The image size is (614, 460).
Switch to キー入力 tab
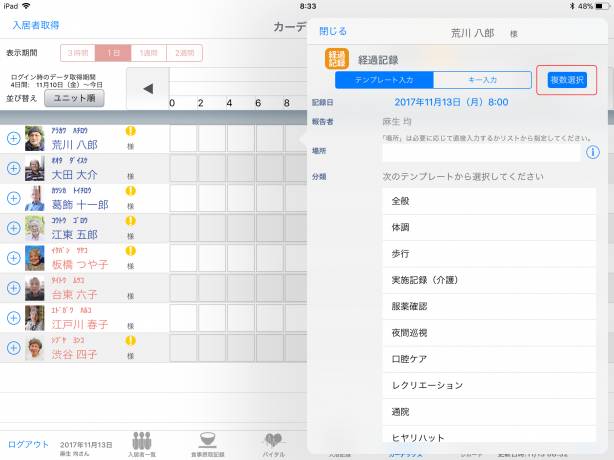(x=482, y=80)
